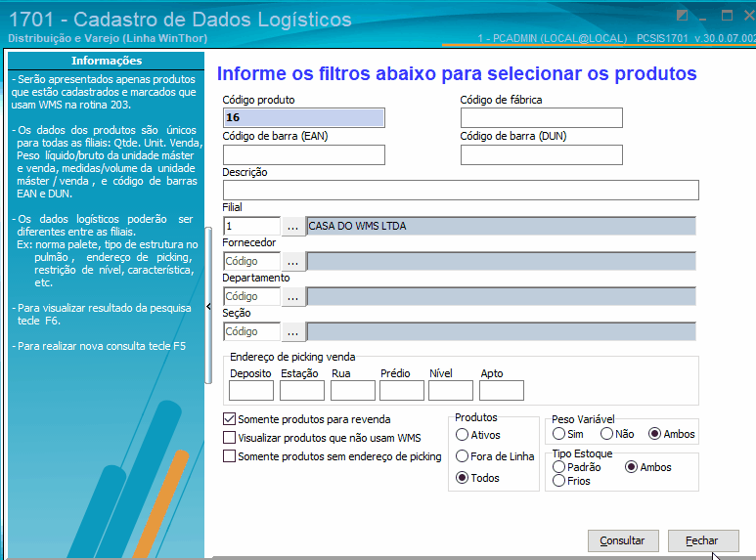Click the Seção Código input

tap(251, 331)
